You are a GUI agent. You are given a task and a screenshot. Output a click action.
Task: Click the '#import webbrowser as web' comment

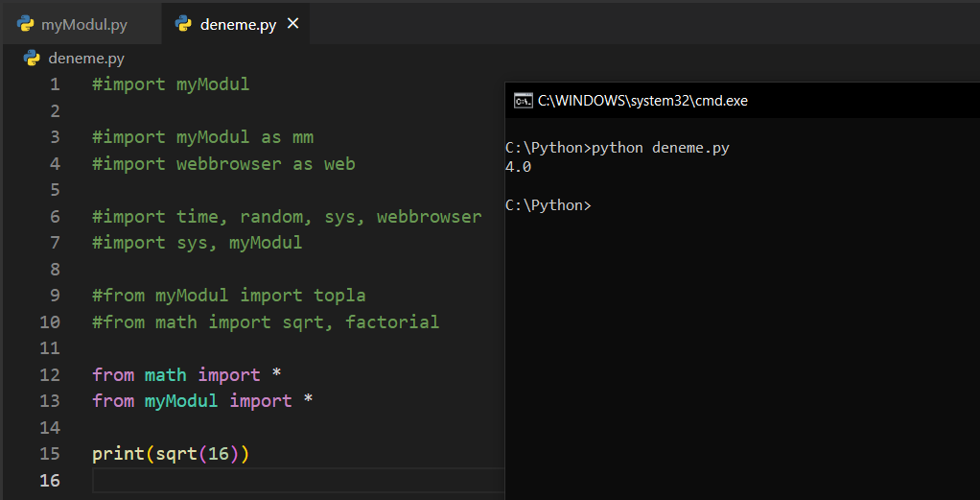(x=223, y=164)
